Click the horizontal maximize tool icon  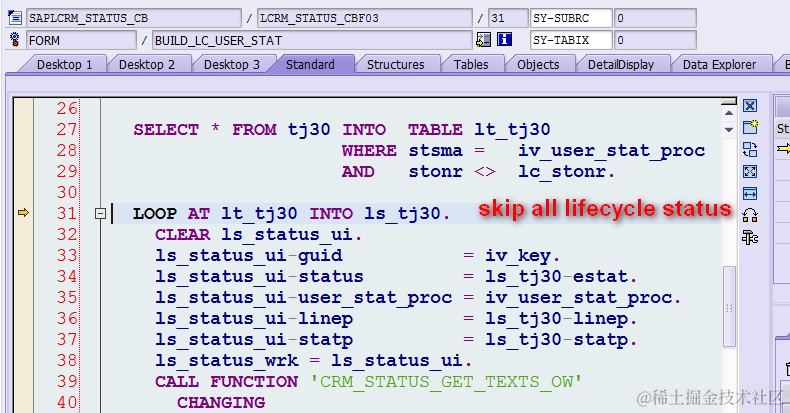point(750,193)
